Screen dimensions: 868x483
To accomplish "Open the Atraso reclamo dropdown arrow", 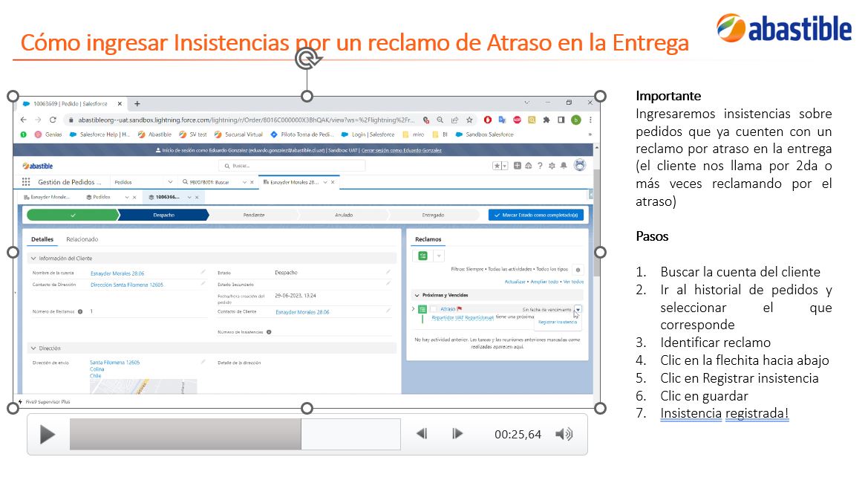I will click(578, 310).
